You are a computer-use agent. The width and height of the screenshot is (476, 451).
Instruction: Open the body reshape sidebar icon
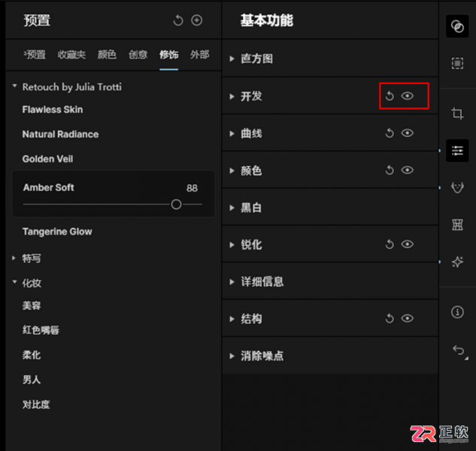(457, 225)
